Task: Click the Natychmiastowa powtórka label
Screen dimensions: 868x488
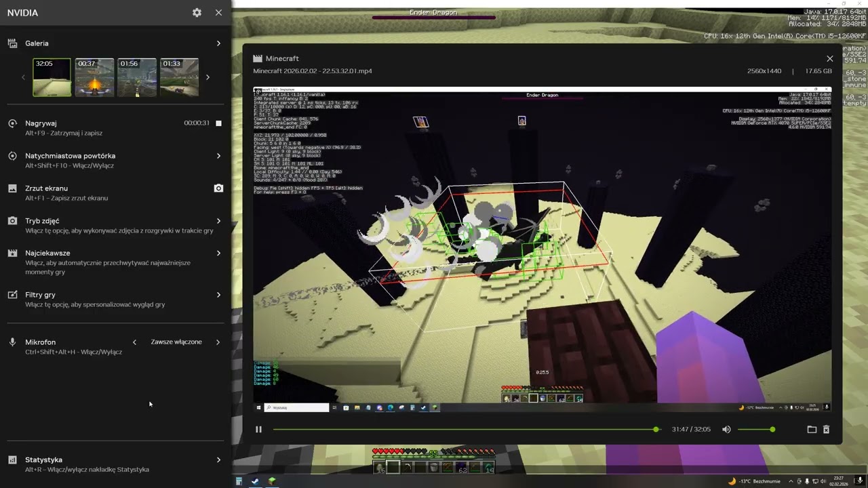Action: (x=71, y=156)
